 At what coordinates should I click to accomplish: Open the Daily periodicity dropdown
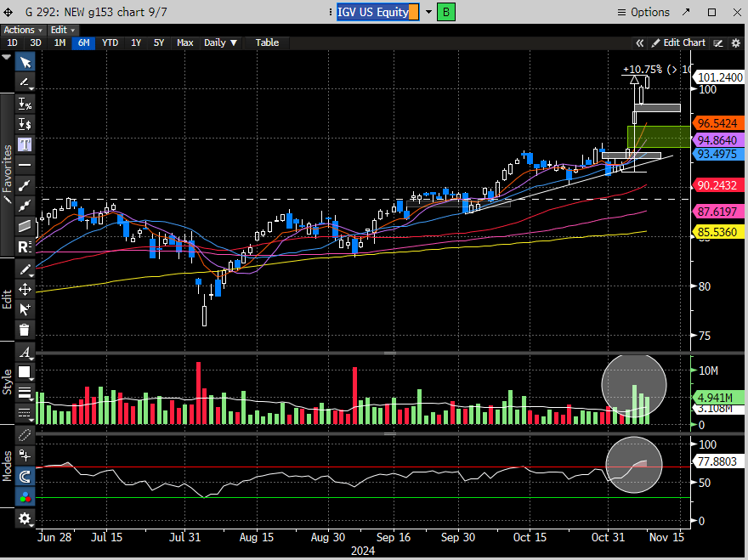pos(220,43)
